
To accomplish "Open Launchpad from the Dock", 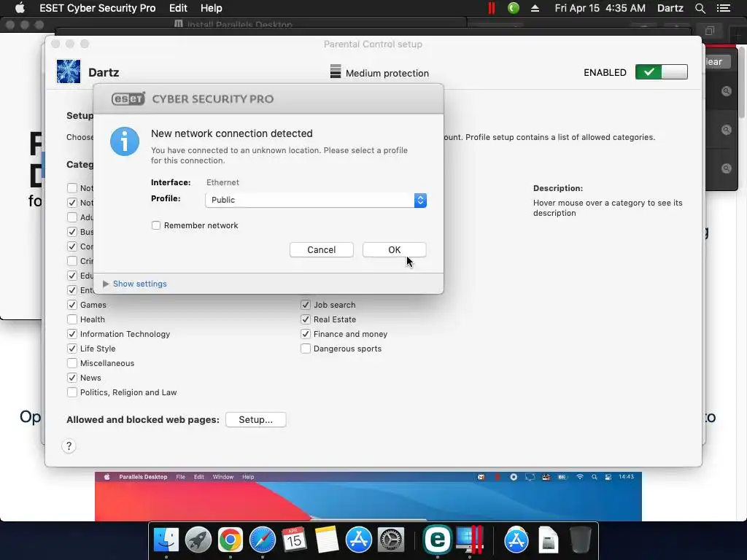I will [x=198, y=540].
